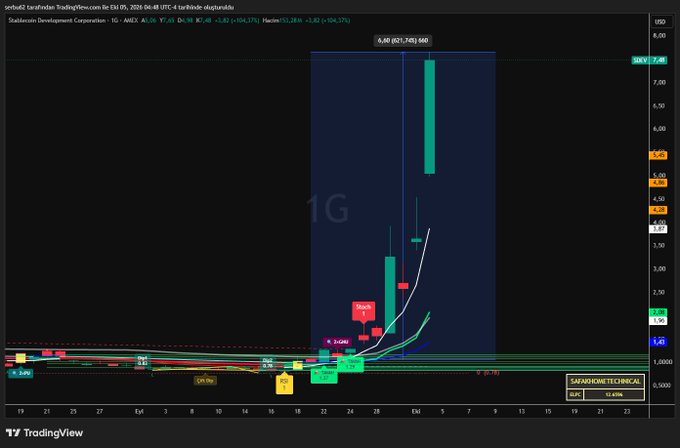The width and height of the screenshot is (680, 448).
Task: Click the value cell beside ELPC
Action: click(x=614, y=395)
